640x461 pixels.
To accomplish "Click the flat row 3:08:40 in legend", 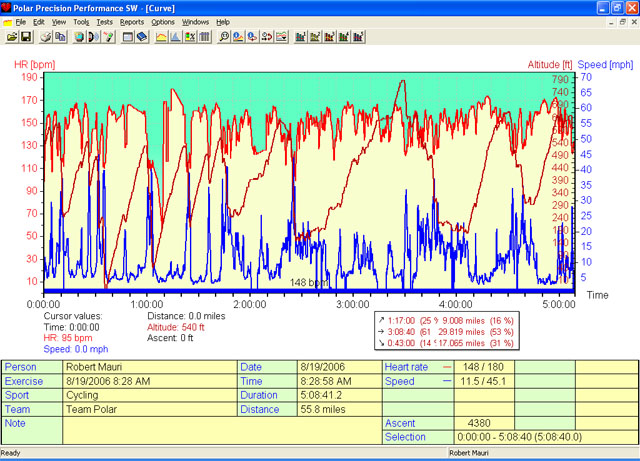I will 446,332.
